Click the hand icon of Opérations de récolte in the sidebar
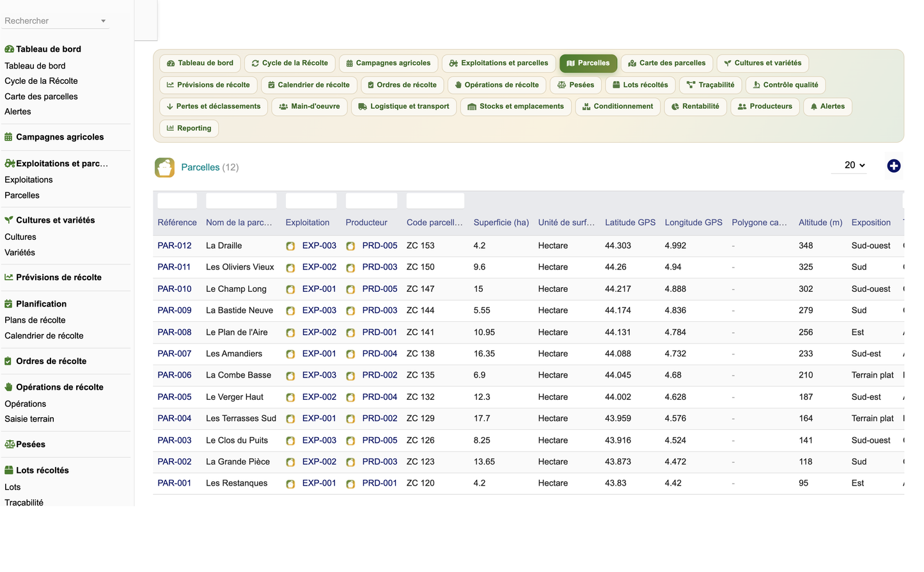924x572 pixels. click(x=8, y=387)
